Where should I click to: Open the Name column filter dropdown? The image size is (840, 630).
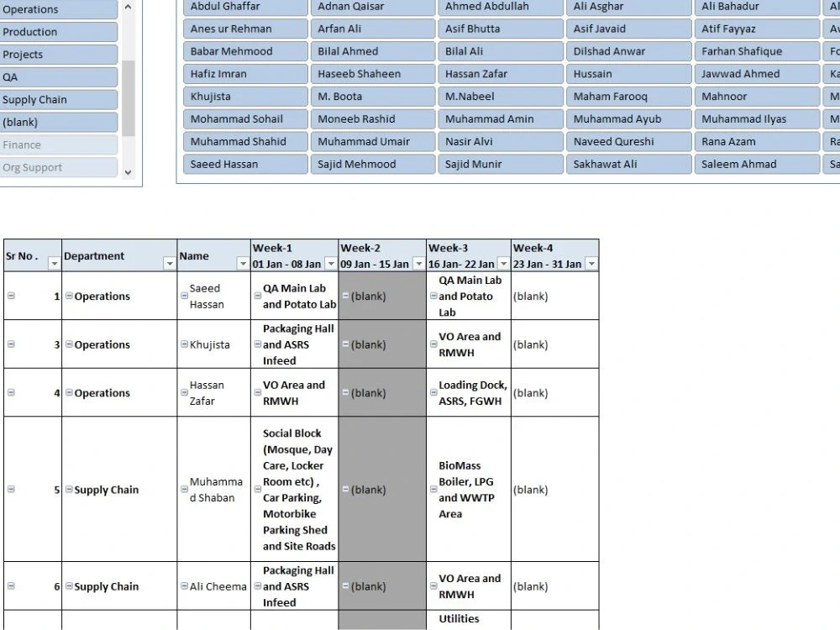(244, 264)
